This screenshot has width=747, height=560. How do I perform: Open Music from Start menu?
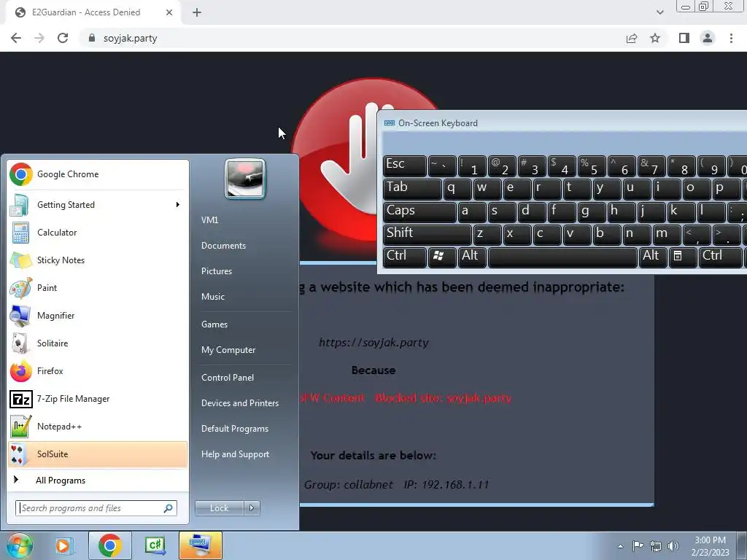click(213, 297)
